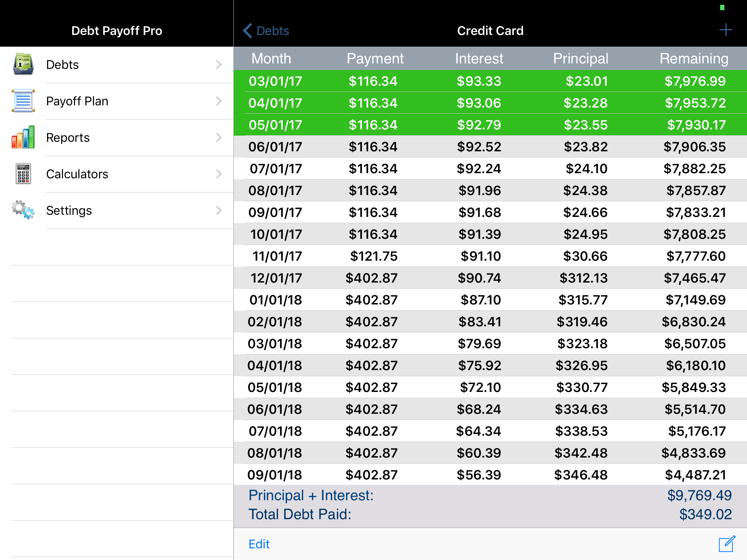Tap the plus icon to add payment
747x560 pixels.
click(x=725, y=30)
